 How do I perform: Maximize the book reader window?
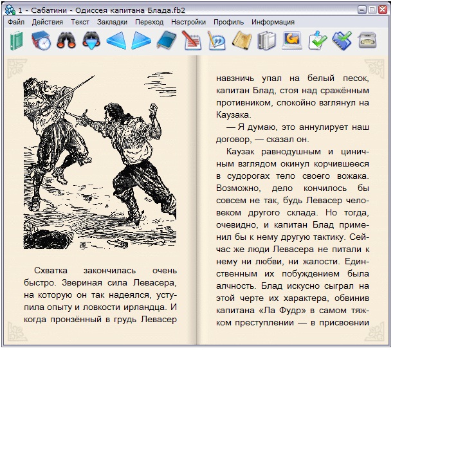tap(372, 10)
